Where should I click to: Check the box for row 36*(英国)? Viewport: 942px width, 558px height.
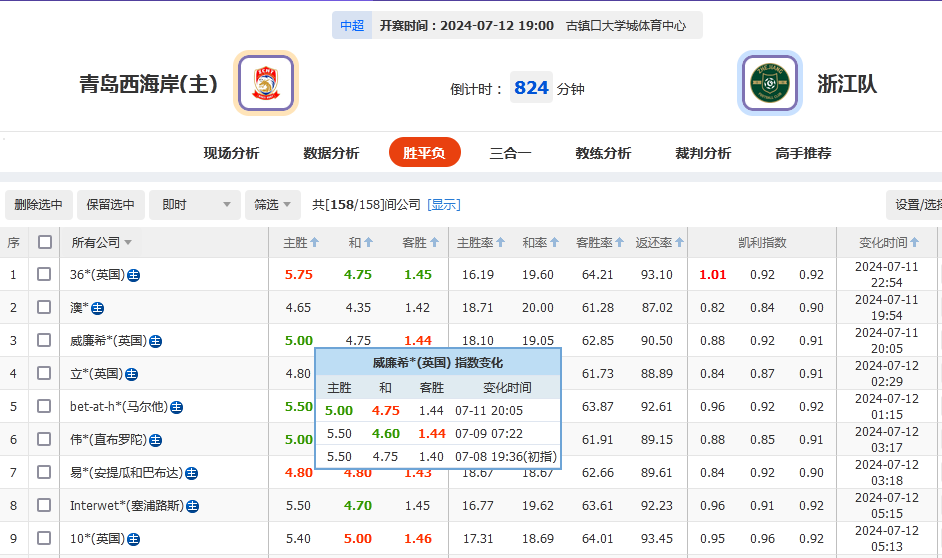[x=45, y=275]
